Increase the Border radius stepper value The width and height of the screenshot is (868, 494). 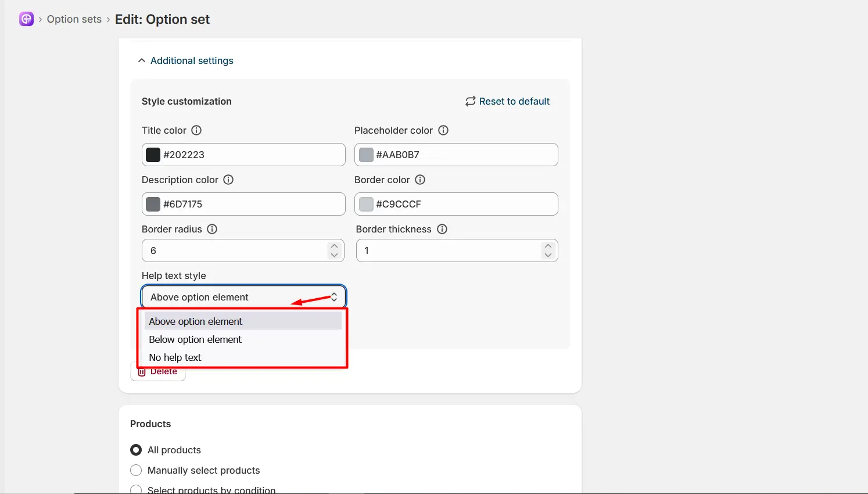click(334, 246)
